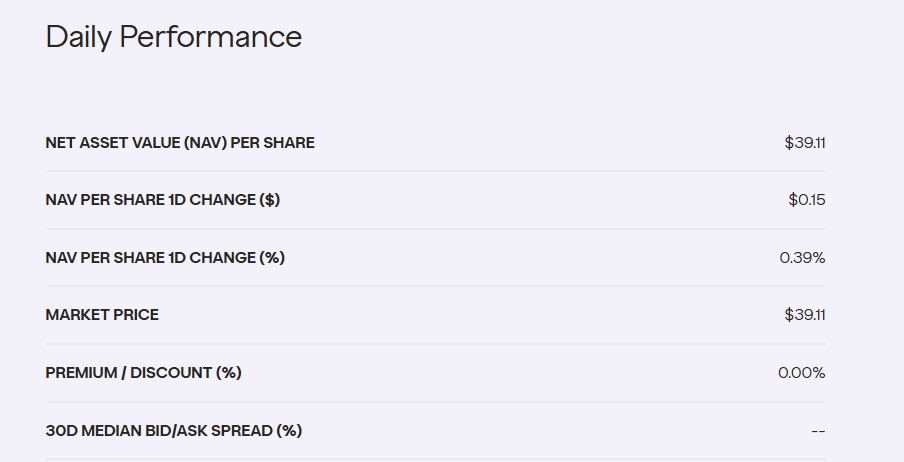Select the NAV Per Share 1D Change ($) label
This screenshot has height=462, width=904.
pyautogui.click(x=163, y=200)
